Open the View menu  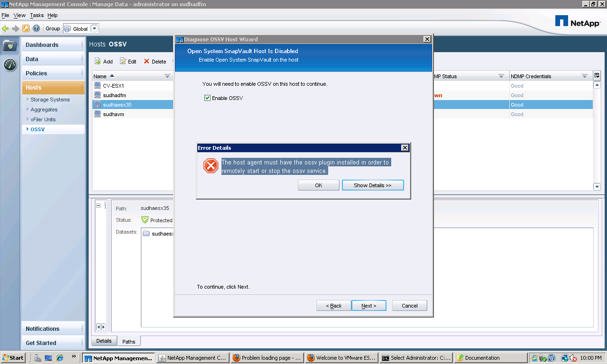point(19,16)
